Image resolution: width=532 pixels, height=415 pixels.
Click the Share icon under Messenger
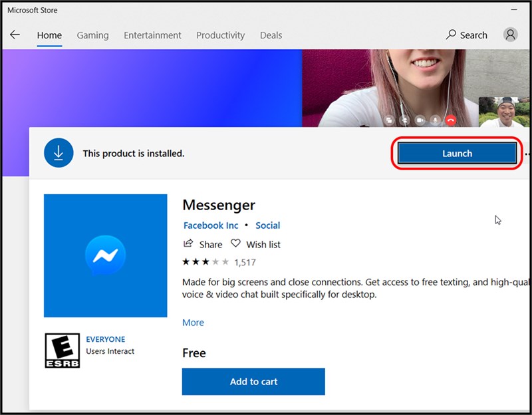(188, 244)
